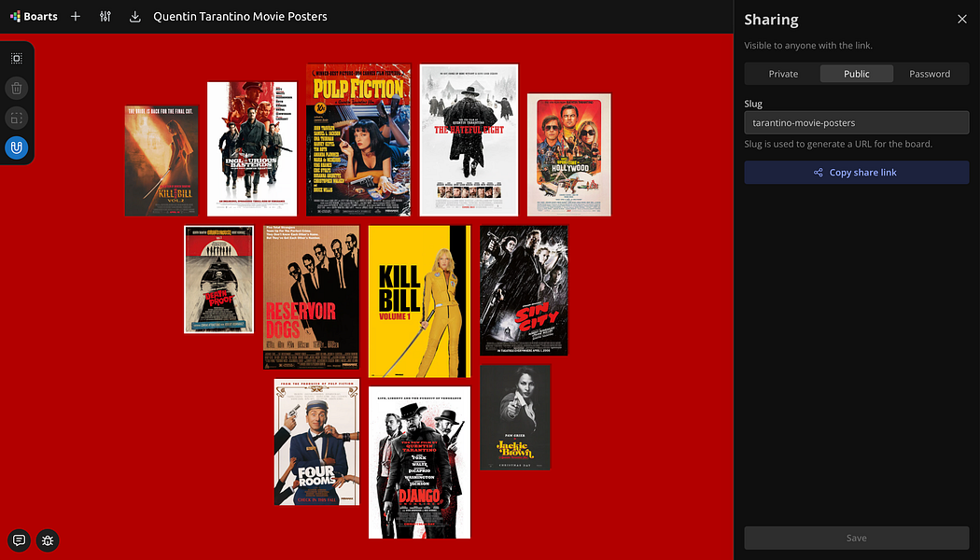Click the delete trash icon
Image resolution: width=980 pixels, height=560 pixels.
pyautogui.click(x=17, y=88)
